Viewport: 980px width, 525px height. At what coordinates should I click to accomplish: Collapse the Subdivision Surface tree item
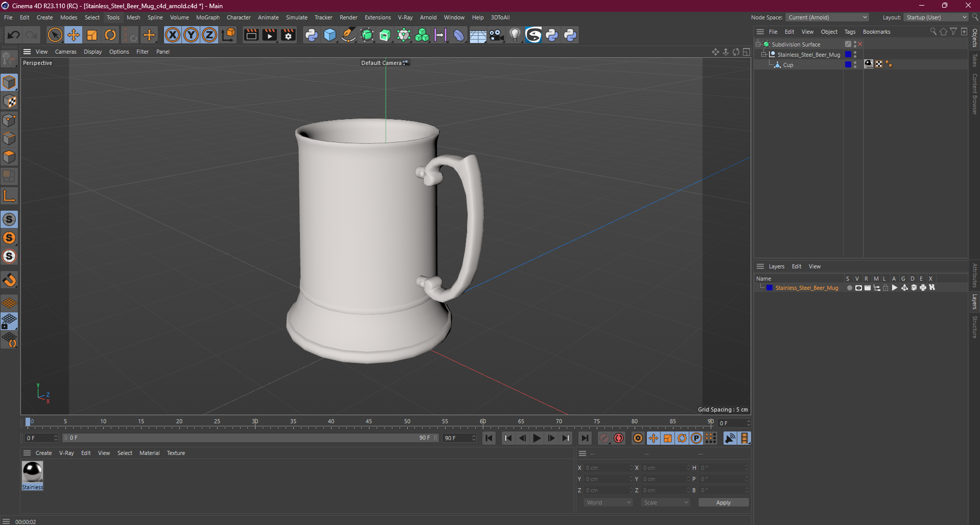[758, 44]
